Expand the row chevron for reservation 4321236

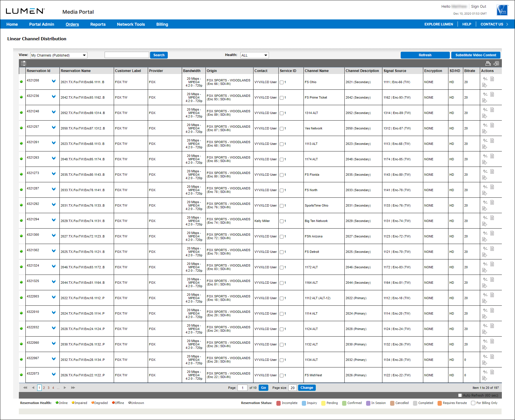[54, 97]
